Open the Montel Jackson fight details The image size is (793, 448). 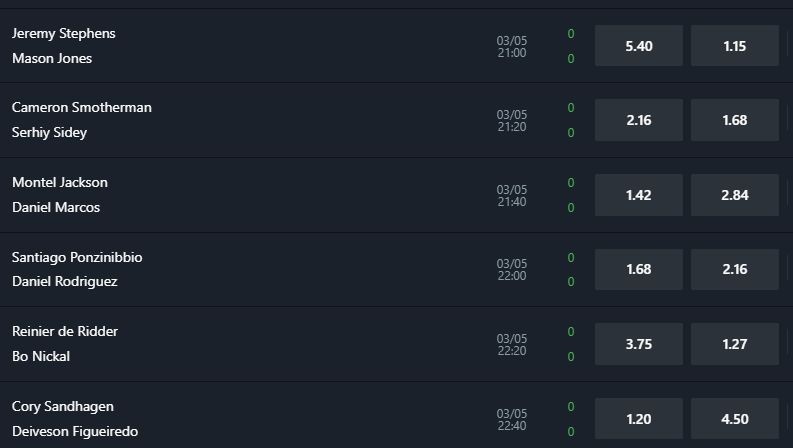pos(60,182)
